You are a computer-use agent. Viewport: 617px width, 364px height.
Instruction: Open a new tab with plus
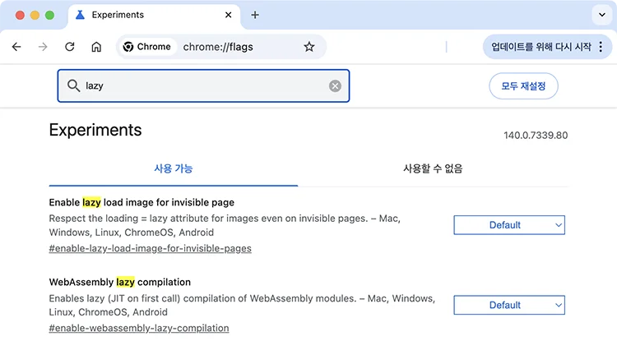pyautogui.click(x=255, y=15)
